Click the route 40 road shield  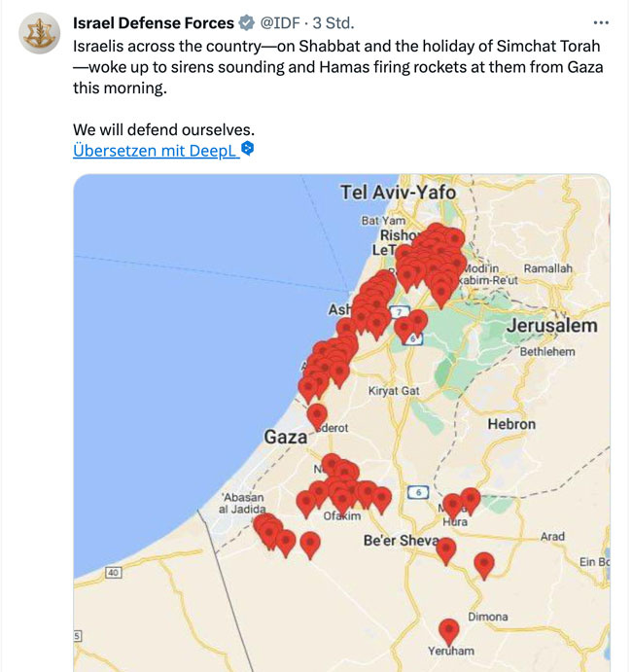pos(112,573)
